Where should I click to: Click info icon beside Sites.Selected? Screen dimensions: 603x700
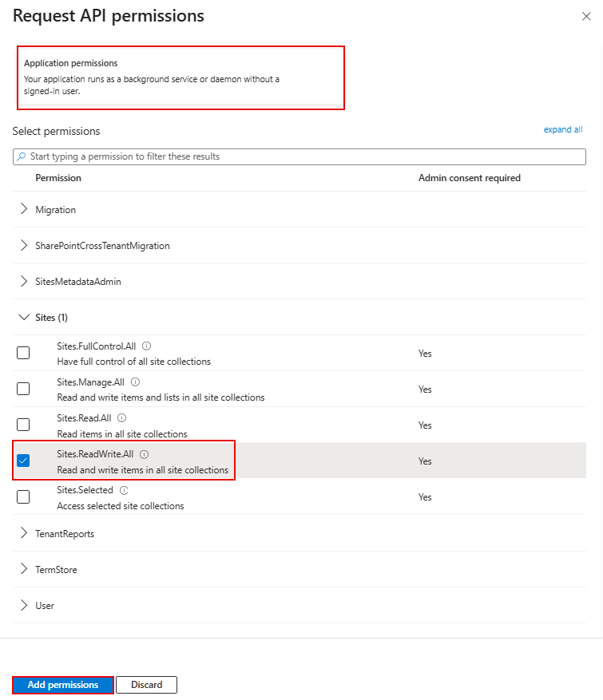click(x=124, y=490)
